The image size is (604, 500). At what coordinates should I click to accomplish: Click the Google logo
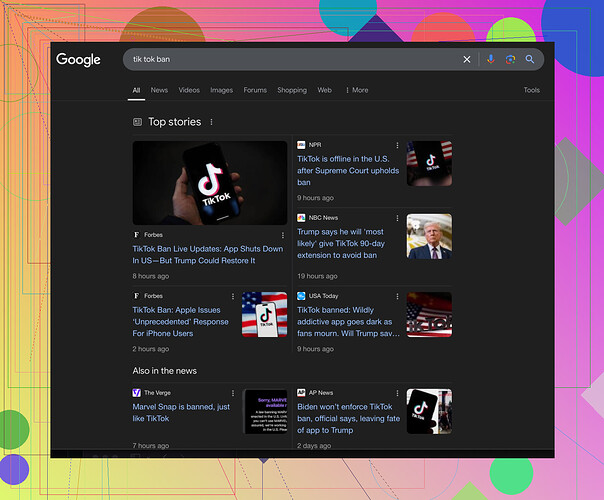coord(78,60)
